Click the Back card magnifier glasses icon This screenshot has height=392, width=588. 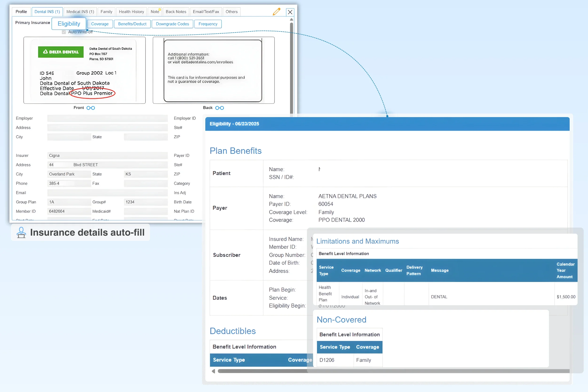[x=219, y=108]
